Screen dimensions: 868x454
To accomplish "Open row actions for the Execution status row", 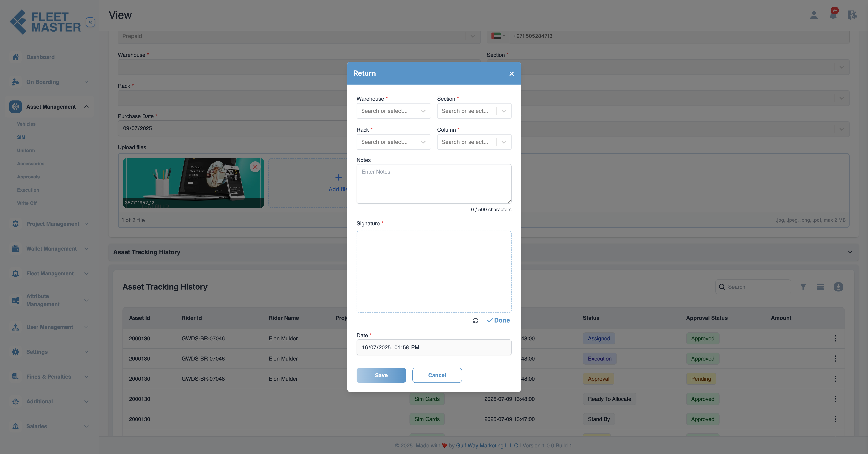I will pos(835,359).
